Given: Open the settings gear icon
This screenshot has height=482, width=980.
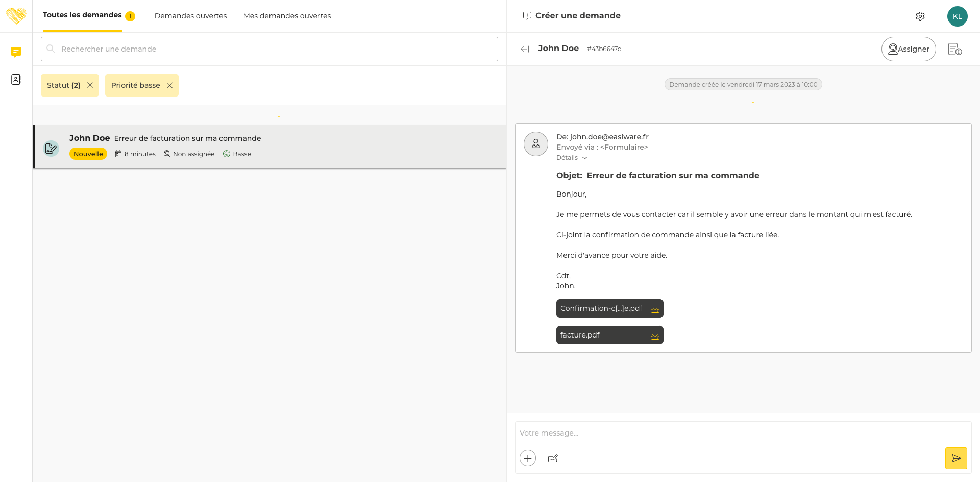Looking at the screenshot, I should point(920,16).
